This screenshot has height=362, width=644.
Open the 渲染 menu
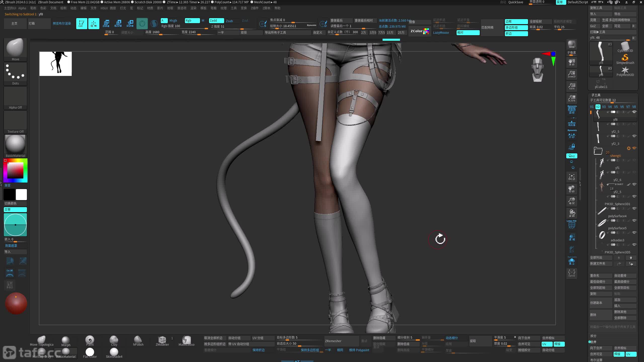[193, 8]
